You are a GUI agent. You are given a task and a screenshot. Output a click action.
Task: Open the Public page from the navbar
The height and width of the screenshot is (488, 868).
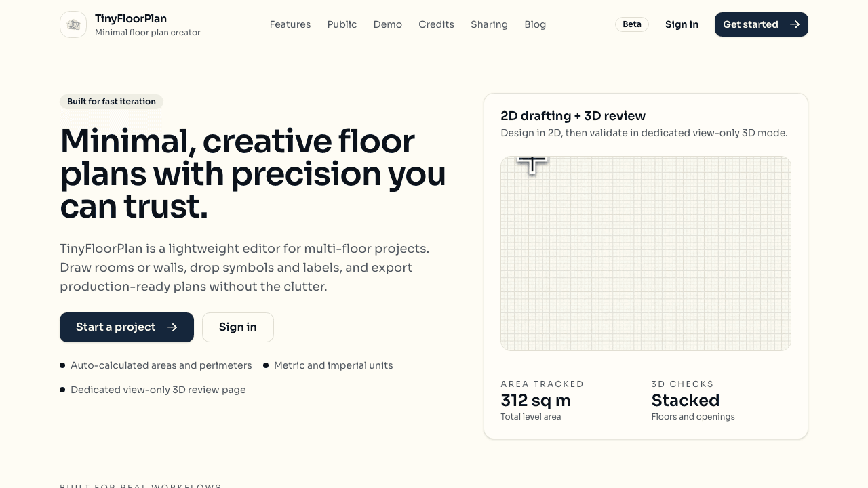tap(342, 24)
